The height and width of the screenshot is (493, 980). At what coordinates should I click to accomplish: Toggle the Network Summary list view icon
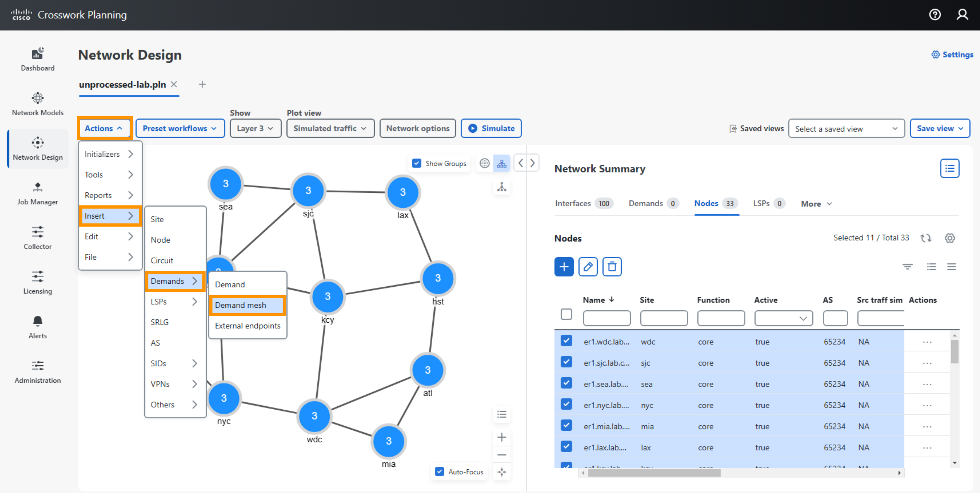[x=950, y=168]
